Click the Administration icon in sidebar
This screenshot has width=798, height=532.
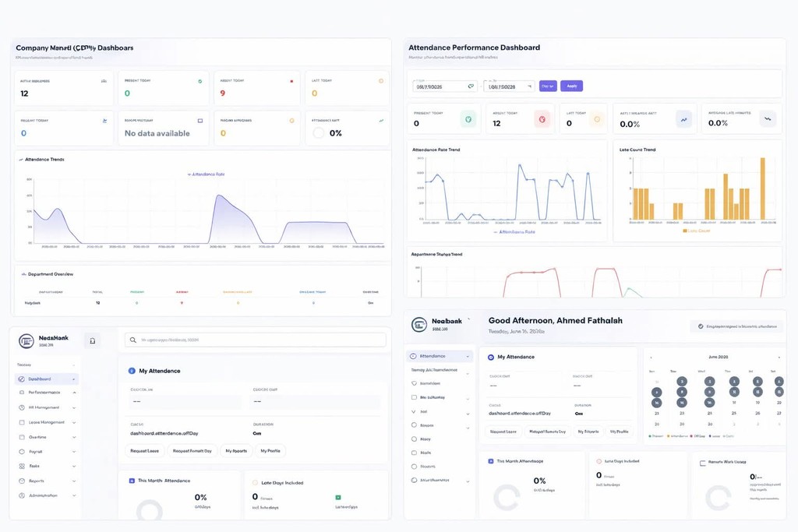(x=21, y=495)
